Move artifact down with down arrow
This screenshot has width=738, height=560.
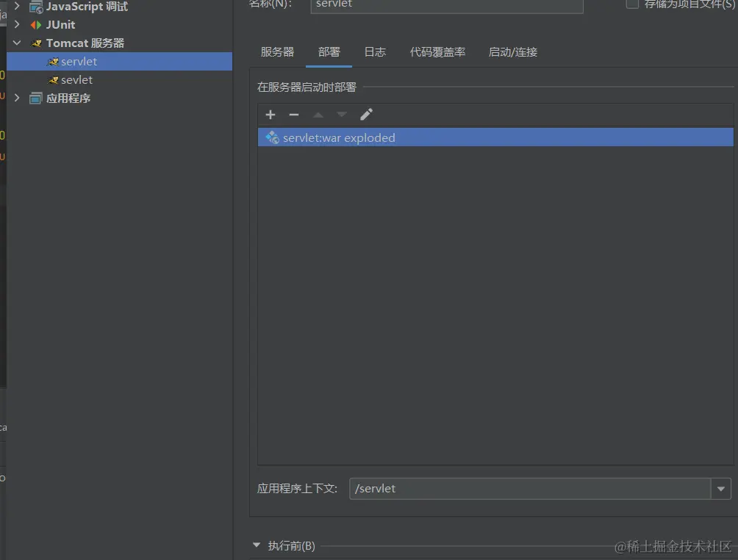coord(342,115)
